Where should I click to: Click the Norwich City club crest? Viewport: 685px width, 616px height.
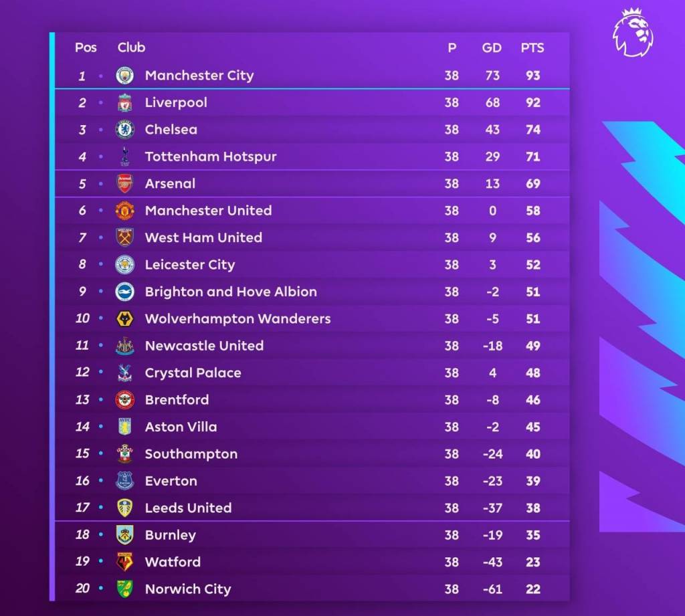(x=125, y=589)
